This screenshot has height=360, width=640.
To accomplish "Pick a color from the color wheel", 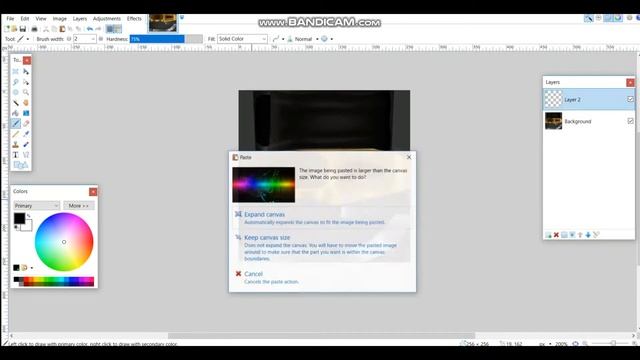I will click(x=64, y=242).
